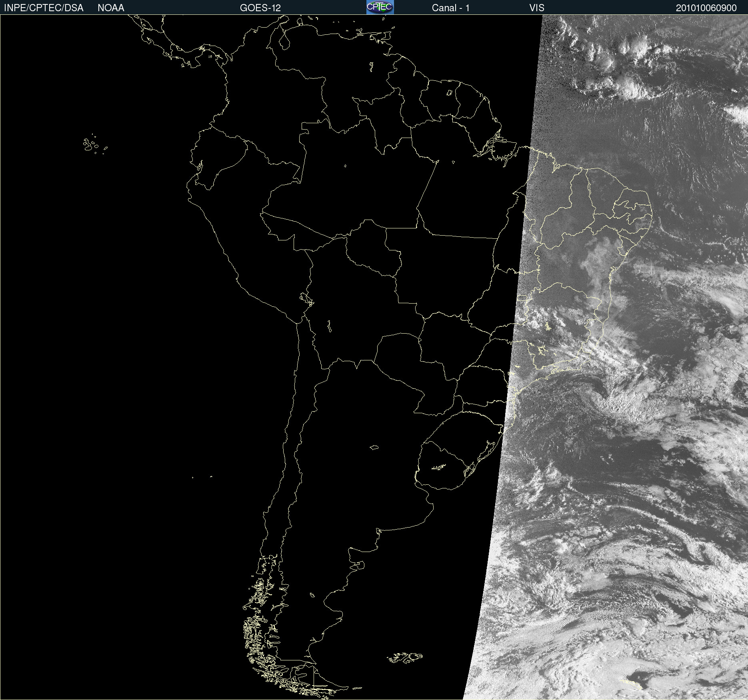The image size is (748, 700).
Task: Click the Falkland Islands outline
Action: 405,658
